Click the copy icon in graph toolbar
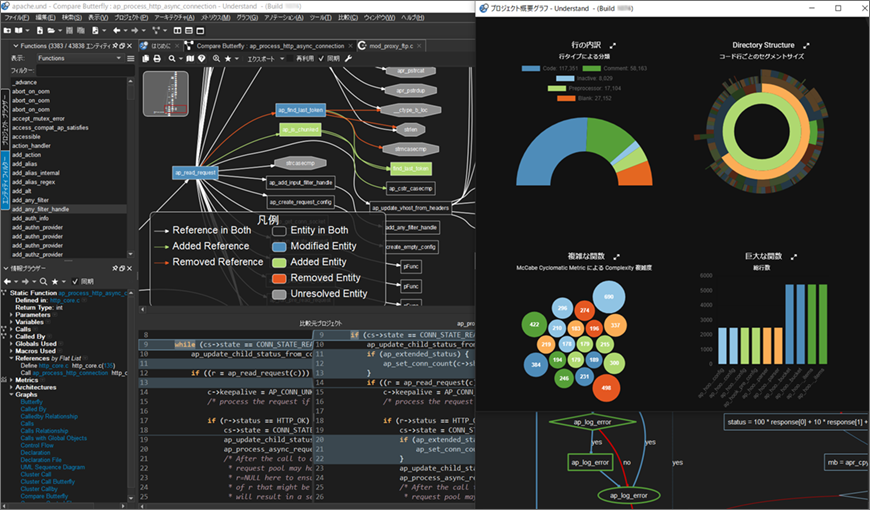The image size is (870, 510). point(146,58)
